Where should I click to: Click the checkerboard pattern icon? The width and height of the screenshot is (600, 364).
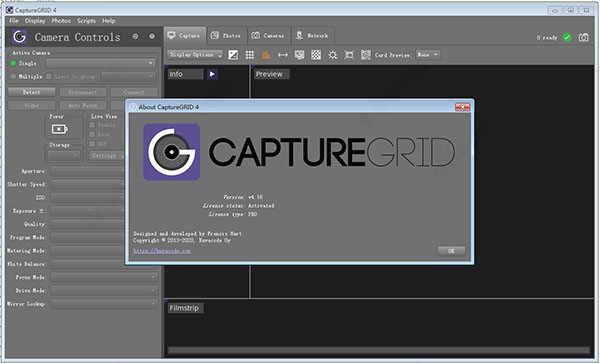click(316, 55)
